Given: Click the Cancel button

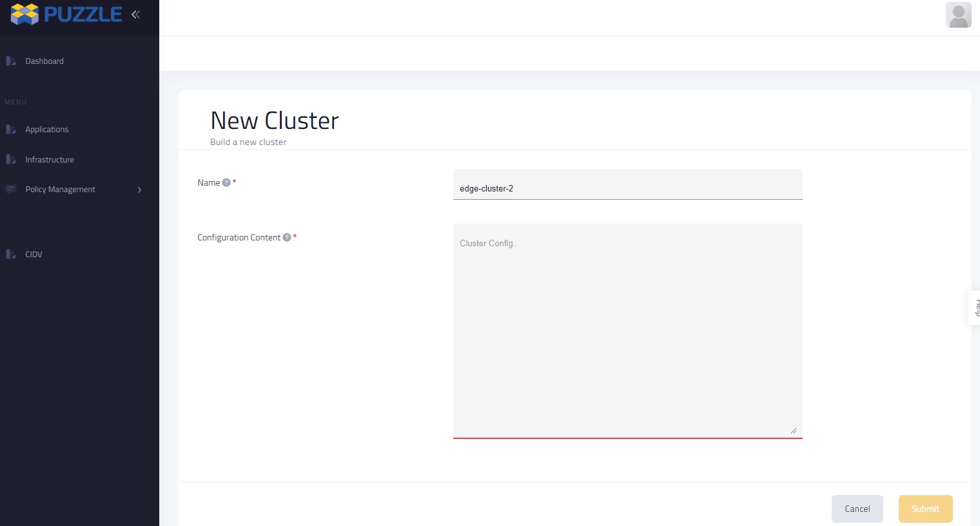Looking at the screenshot, I should [x=857, y=509].
